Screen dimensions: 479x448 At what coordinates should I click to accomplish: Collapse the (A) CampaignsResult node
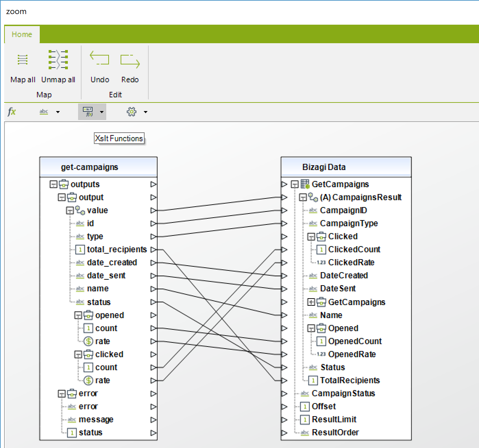303,197
